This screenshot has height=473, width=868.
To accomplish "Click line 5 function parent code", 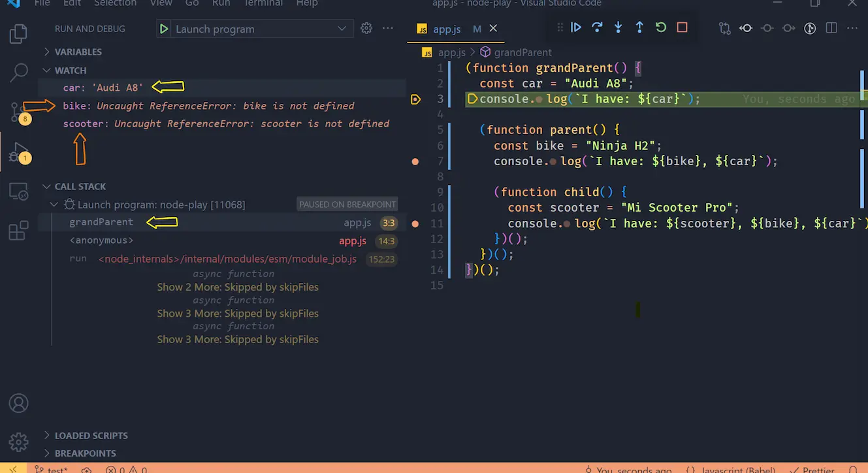I will 550,130.
